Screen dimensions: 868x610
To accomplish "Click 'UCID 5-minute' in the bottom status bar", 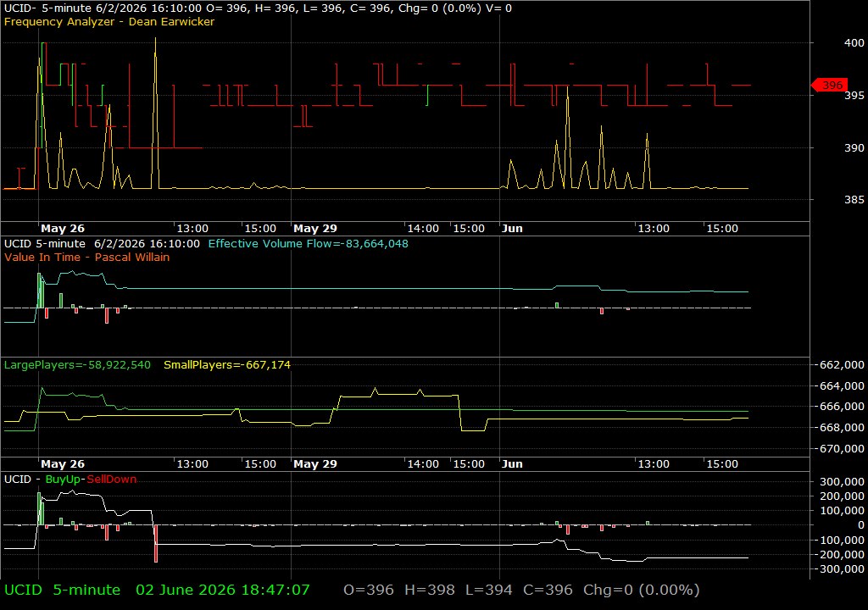I will 62,590.
